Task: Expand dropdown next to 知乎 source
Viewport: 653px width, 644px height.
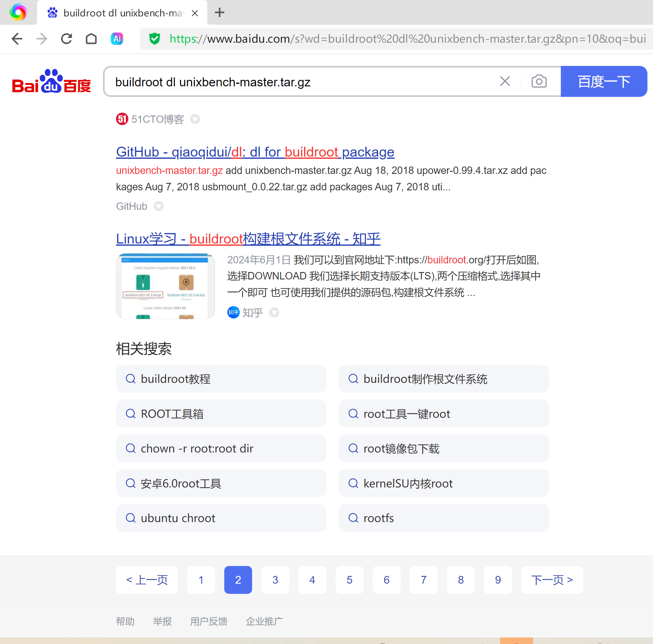Action: coord(274,313)
